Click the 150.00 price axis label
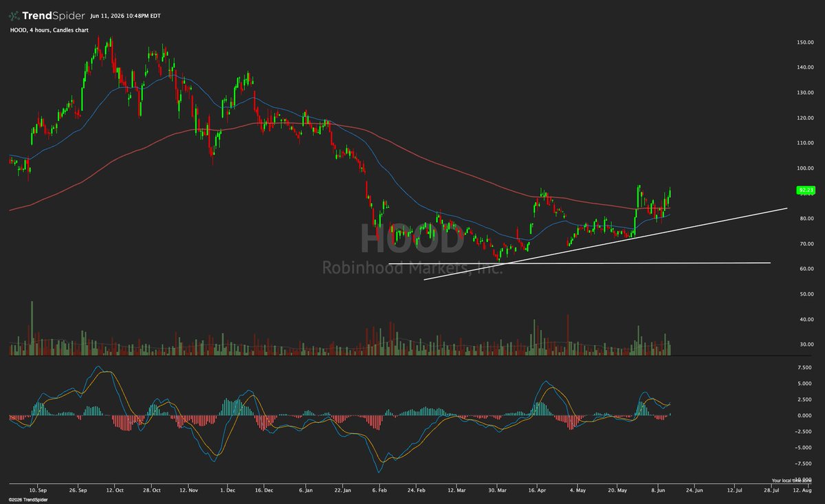Image resolution: width=825 pixels, height=504 pixels. coord(806,42)
